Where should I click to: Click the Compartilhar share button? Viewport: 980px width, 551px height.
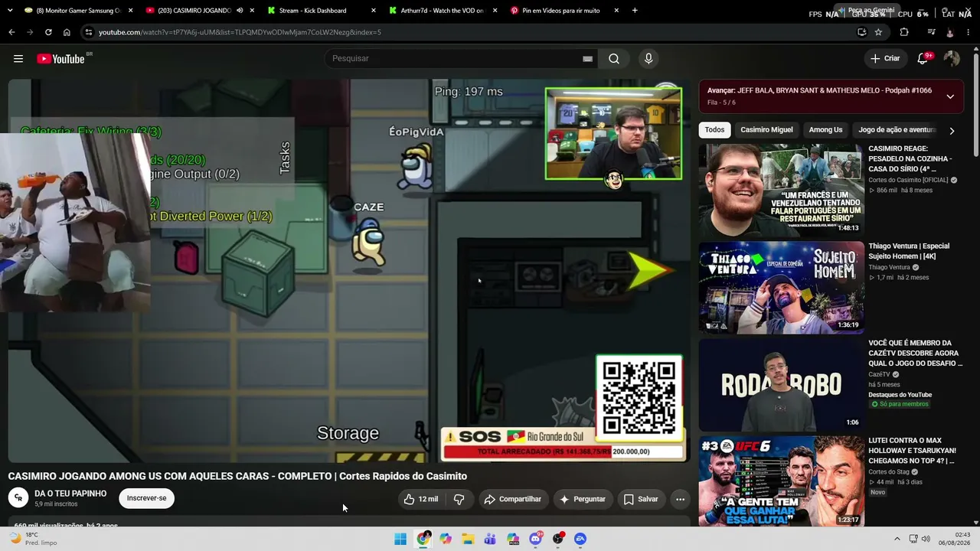[513, 499]
